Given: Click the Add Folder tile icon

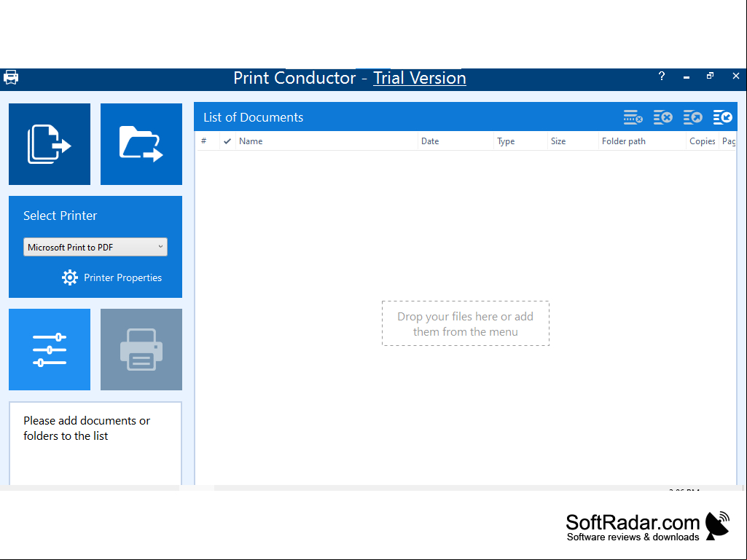Looking at the screenshot, I should pyautogui.click(x=141, y=143).
